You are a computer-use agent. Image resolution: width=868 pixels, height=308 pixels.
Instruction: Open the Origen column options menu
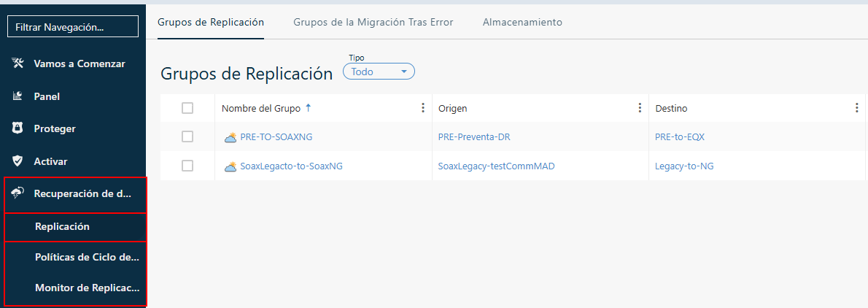click(640, 108)
